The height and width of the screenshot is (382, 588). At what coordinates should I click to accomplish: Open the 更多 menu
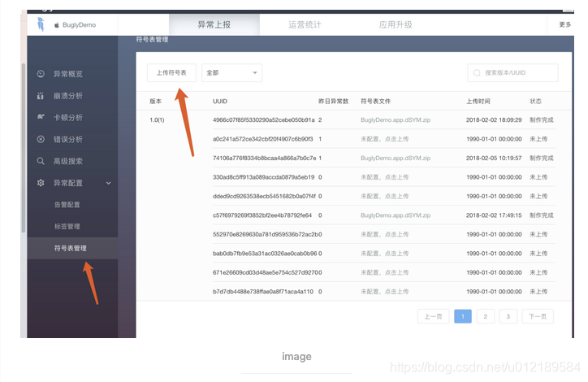pyautogui.click(x=564, y=24)
